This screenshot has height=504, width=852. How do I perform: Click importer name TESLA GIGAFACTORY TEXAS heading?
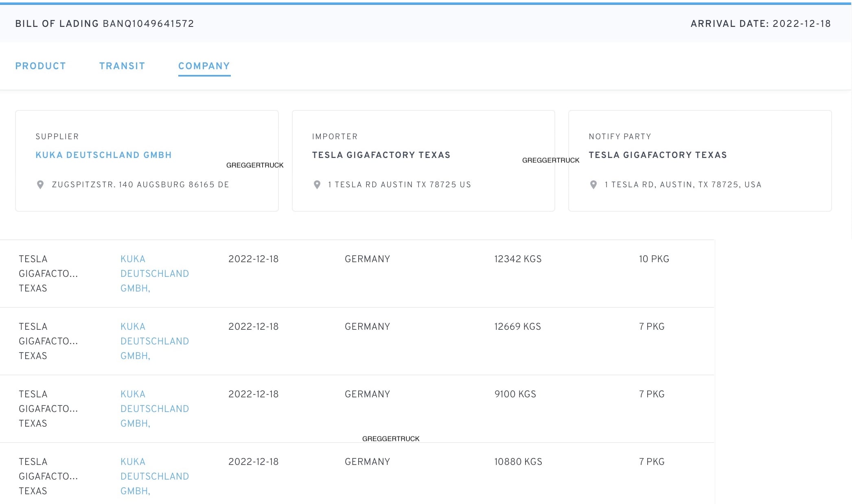click(381, 155)
